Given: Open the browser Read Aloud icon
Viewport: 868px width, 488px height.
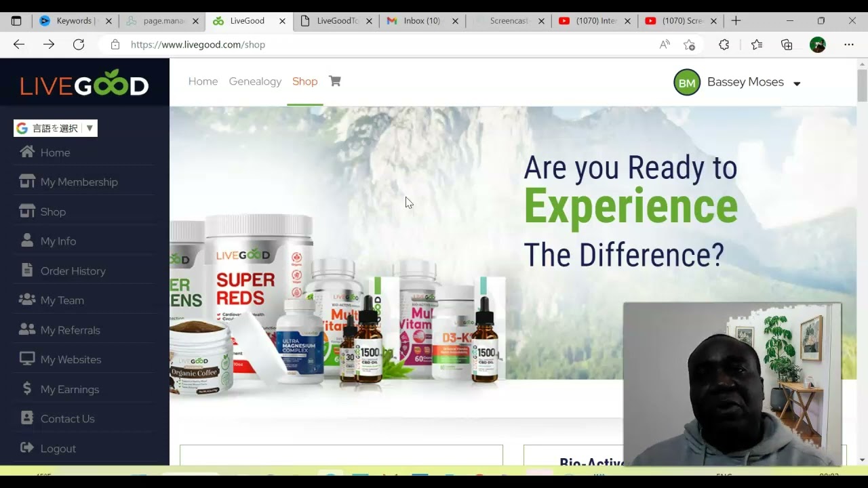Looking at the screenshot, I should pyautogui.click(x=665, y=45).
